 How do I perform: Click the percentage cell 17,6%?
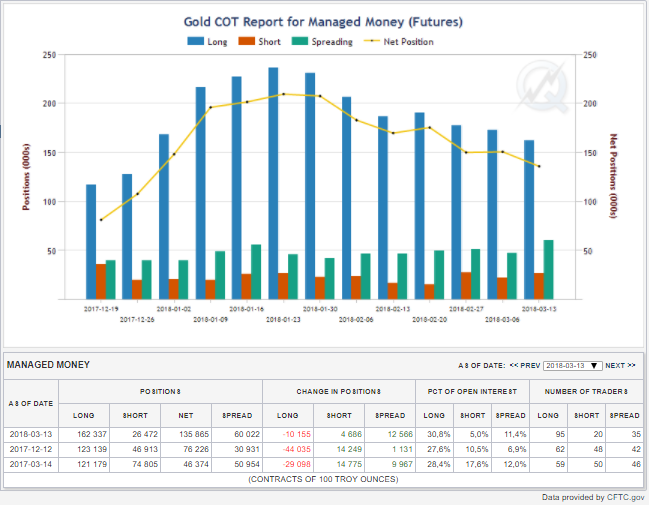click(477, 465)
